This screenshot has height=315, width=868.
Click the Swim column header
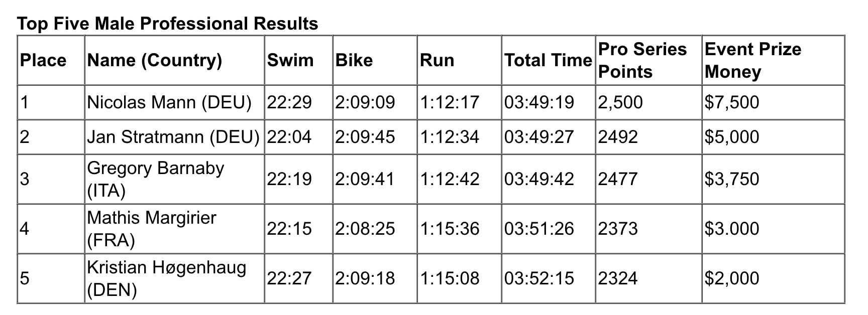298,60
